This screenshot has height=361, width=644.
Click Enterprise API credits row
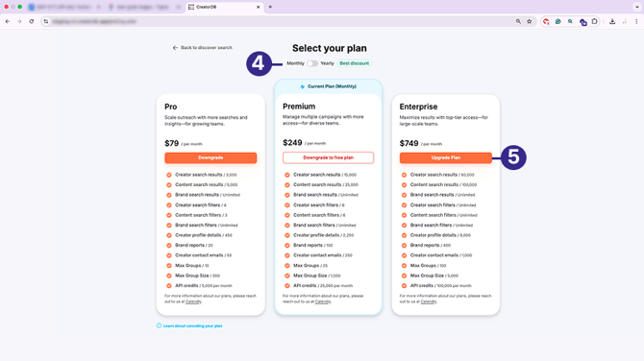click(436, 285)
